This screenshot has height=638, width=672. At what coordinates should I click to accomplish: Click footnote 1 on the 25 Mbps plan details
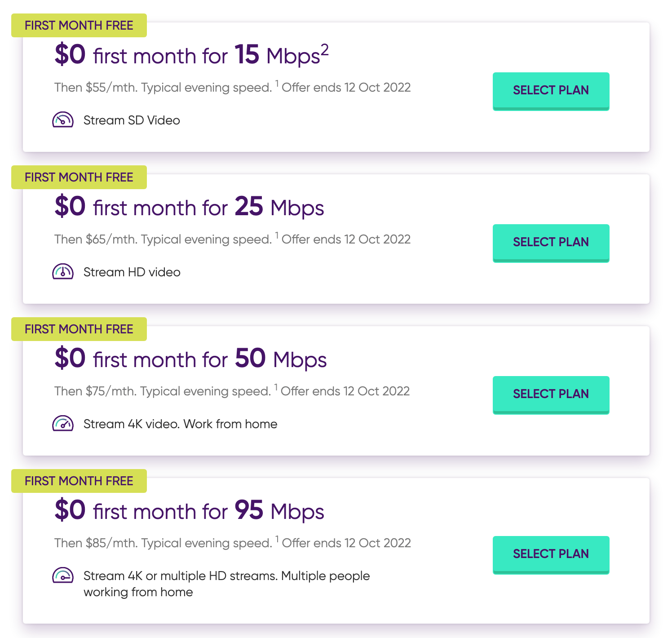[277, 235]
